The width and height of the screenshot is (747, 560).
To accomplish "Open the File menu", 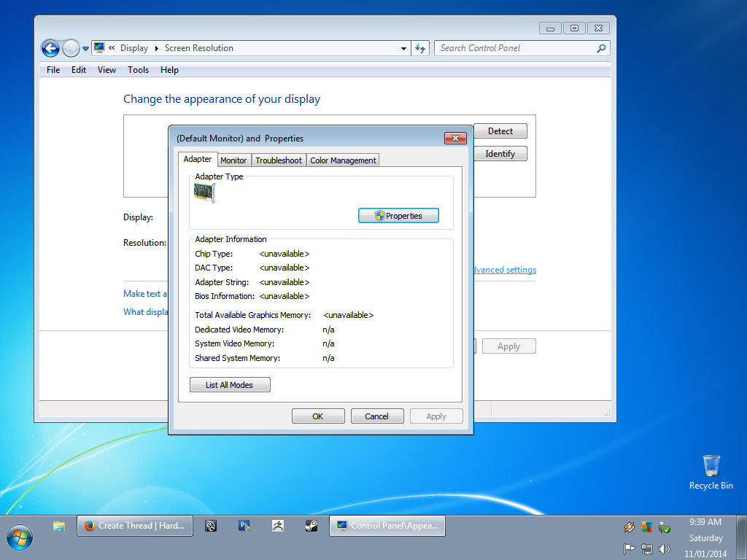I will pyautogui.click(x=53, y=70).
